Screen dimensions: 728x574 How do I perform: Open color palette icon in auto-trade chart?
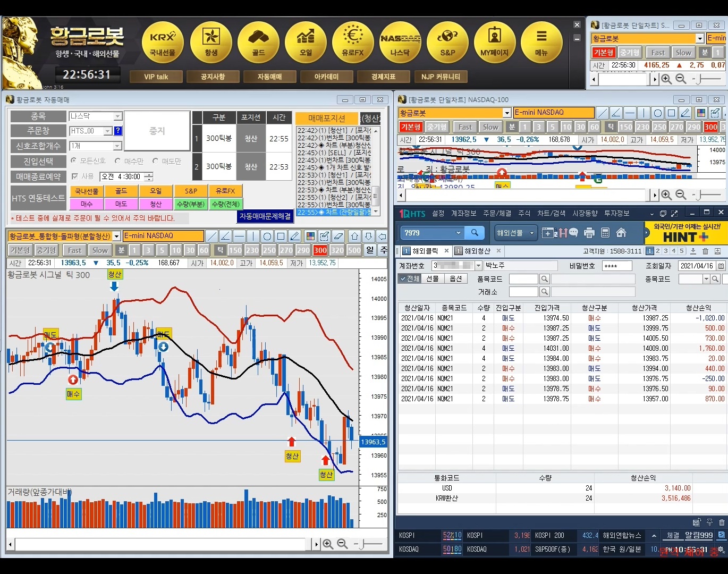(x=311, y=236)
